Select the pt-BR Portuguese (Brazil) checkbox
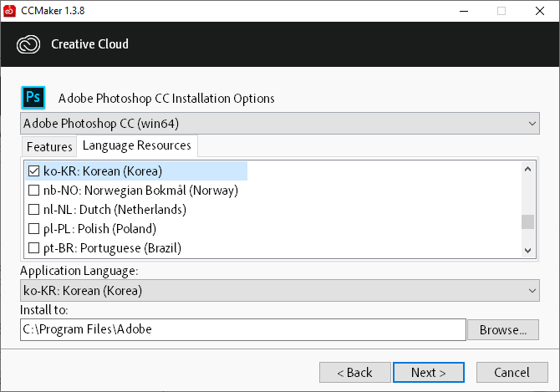 34,247
